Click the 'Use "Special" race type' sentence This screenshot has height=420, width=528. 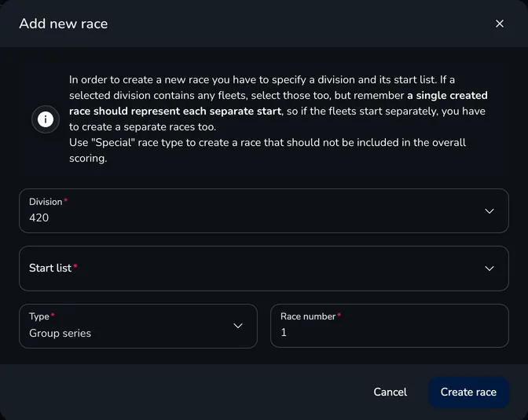(267, 150)
